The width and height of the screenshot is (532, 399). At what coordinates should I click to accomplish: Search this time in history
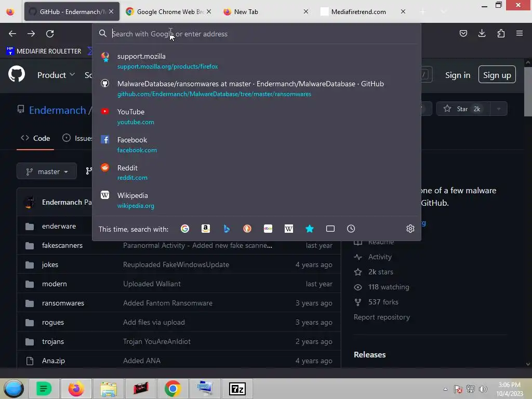click(351, 229)
